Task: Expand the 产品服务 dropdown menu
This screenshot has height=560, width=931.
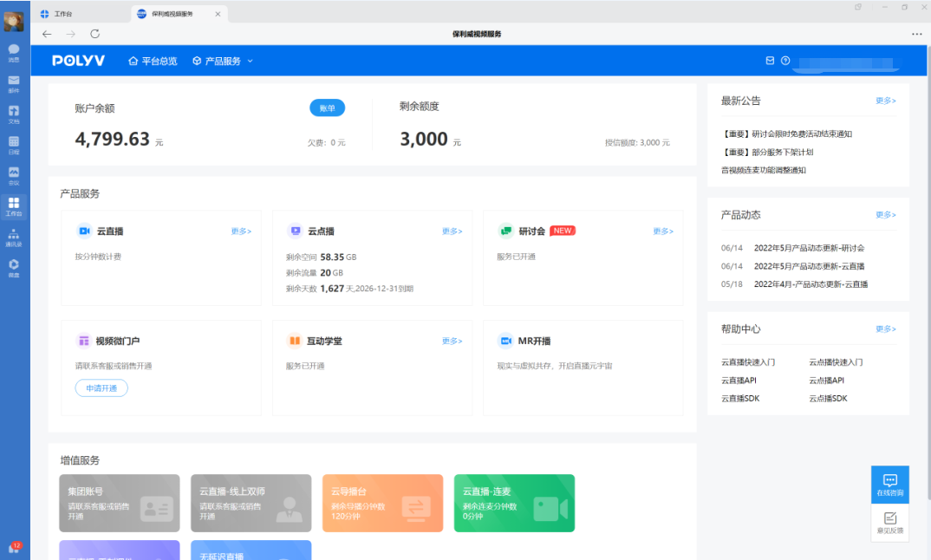Action: coord(223,61)
